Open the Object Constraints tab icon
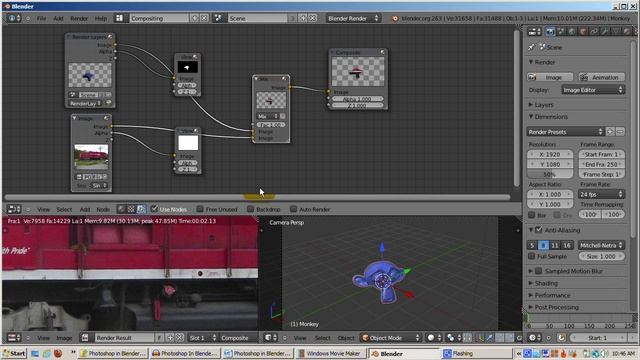The image size is (640, 360). pyautogui.click(x=594, y=31)
